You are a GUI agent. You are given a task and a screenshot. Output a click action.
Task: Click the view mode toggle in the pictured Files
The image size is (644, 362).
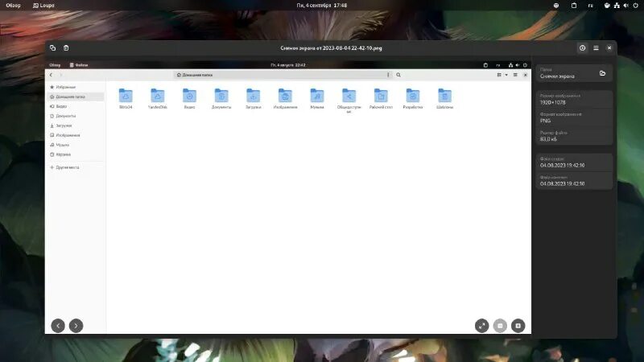[499, 75]
